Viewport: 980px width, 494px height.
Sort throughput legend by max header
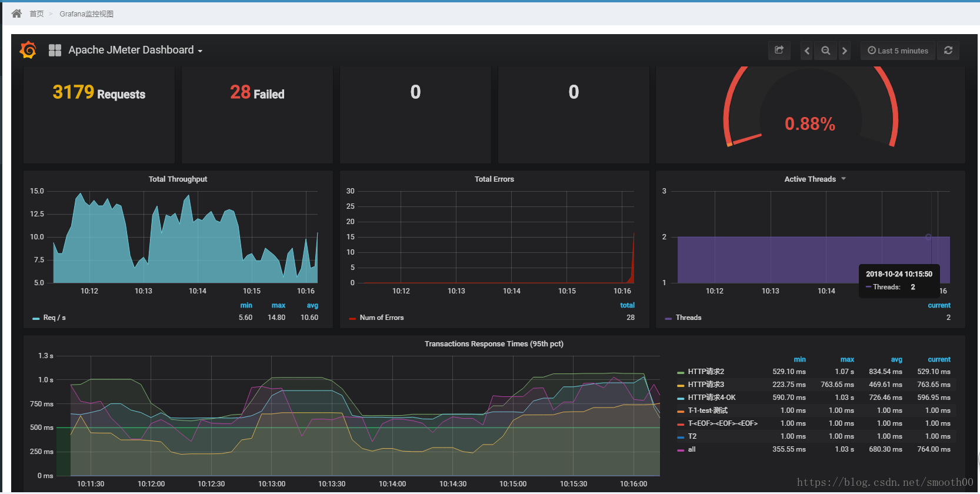[278, 305]
